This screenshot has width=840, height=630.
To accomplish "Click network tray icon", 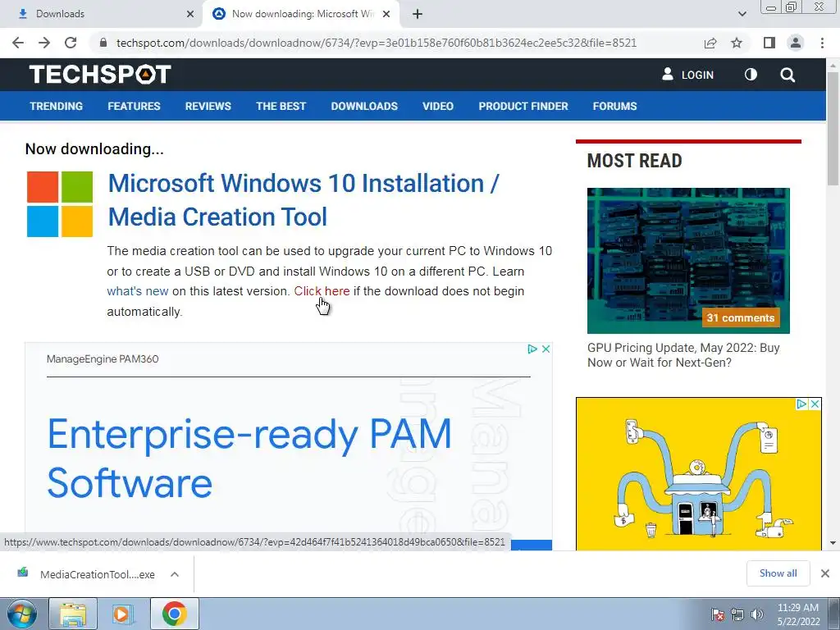I will tap(737, 614).
